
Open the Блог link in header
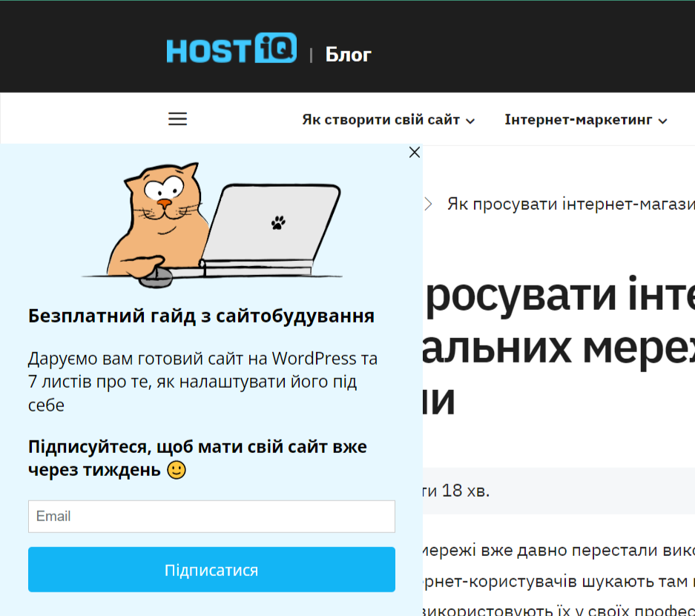[x=348, y=55]
